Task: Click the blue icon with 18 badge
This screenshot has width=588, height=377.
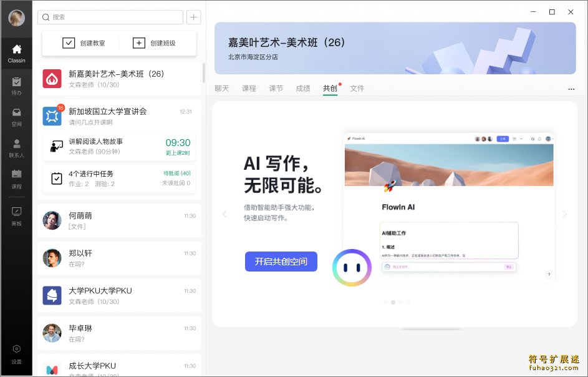Action: coord(52,116)
